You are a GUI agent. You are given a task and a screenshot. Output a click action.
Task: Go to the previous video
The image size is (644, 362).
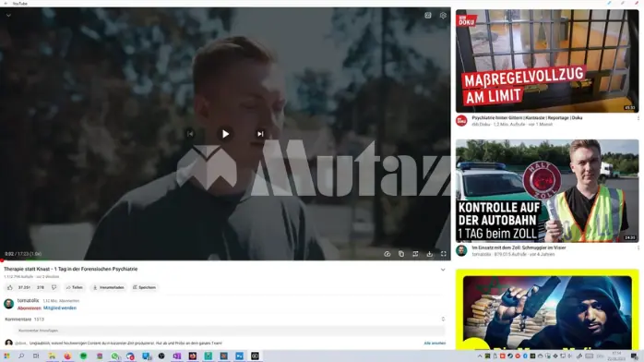(x=190, y=134)
